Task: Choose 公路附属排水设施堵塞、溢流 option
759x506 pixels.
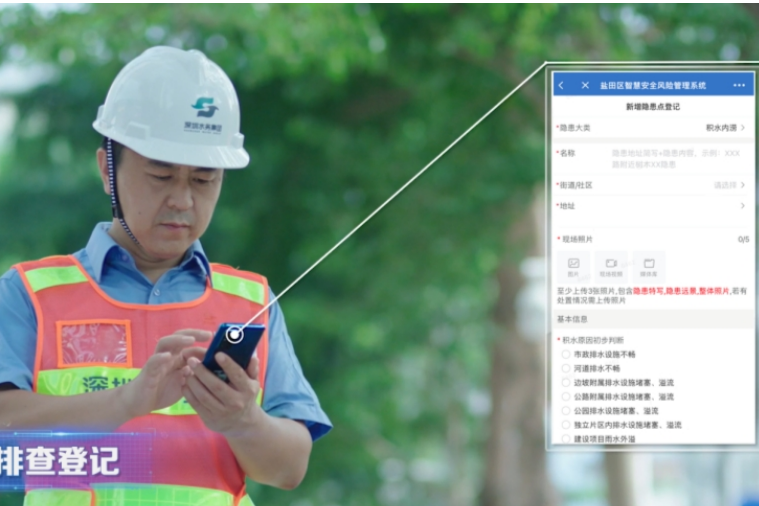Action: pyautogui.click(x=566, y=396)
